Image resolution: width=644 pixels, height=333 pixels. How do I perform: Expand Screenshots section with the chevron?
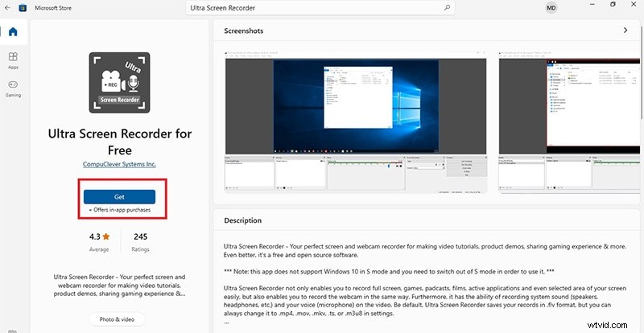(625, 31)
